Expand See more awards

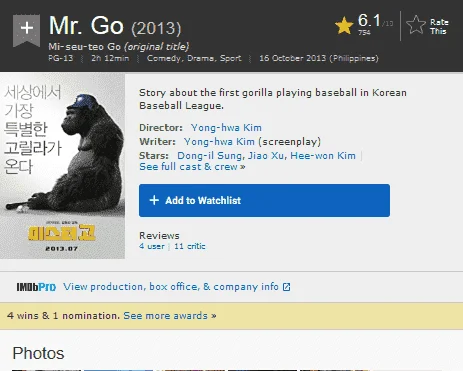pyautogui.click(x=170, y=316)
